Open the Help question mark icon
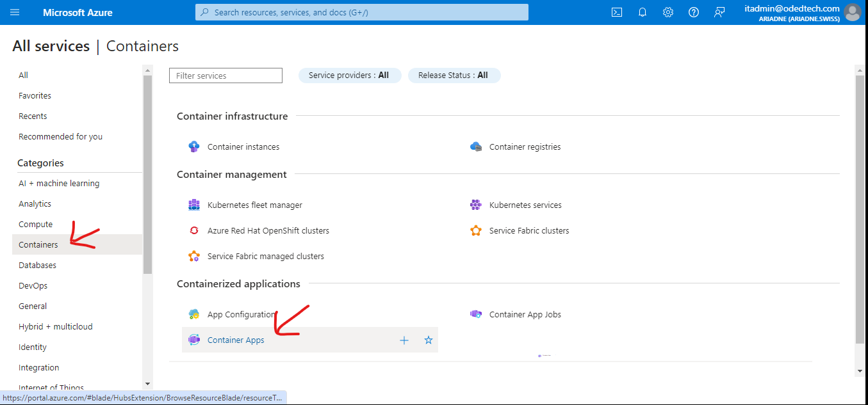Image resolution: width=868 pixels, height=405 pixels. [x=694, y=12]
